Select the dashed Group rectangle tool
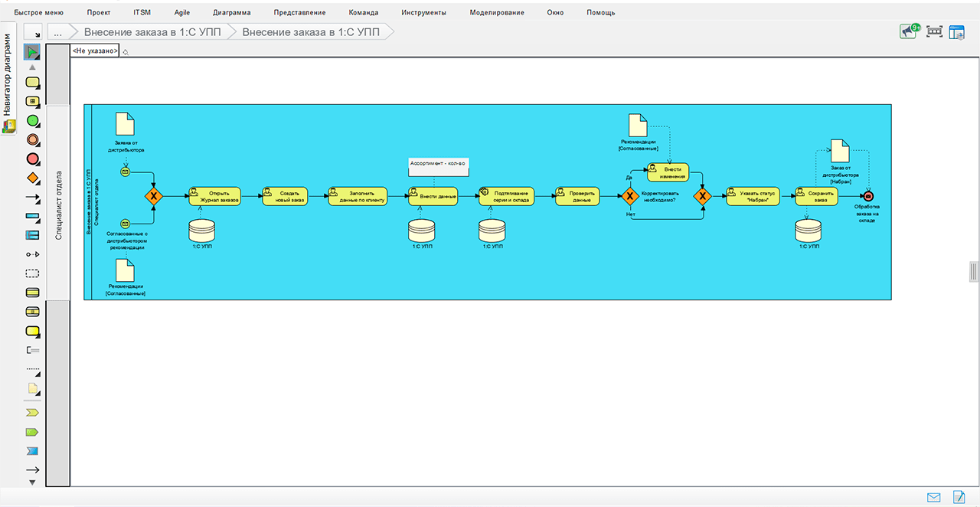Image resolution: width=980 pixels, height=507 pixels. pos(32,273)
